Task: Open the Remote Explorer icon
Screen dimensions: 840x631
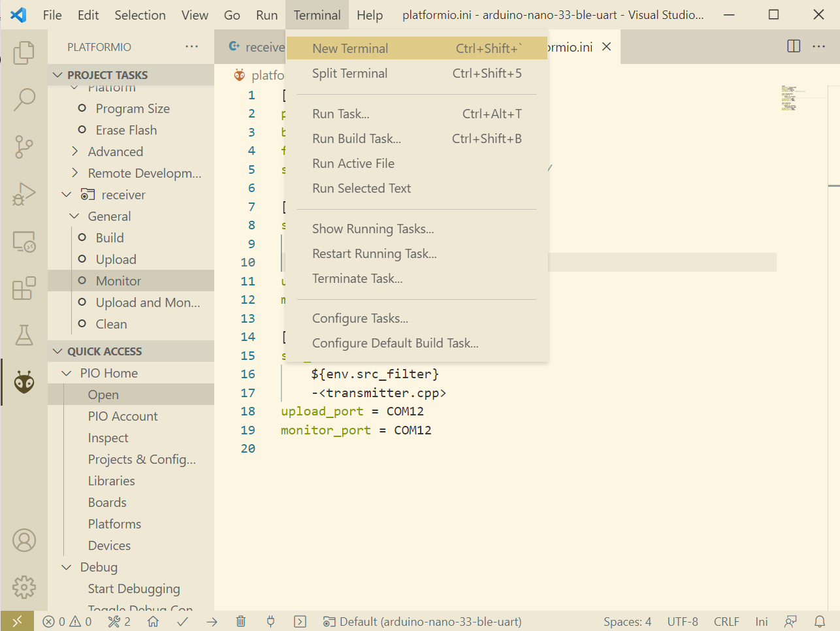Action: [24, 241]
